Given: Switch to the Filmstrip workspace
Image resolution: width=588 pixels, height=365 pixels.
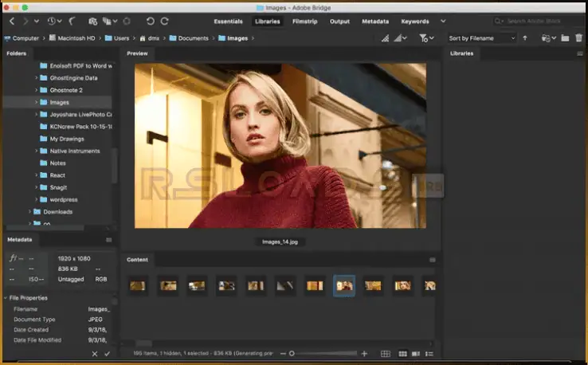Looking at the screenshot, I should [x=305, y=22].
